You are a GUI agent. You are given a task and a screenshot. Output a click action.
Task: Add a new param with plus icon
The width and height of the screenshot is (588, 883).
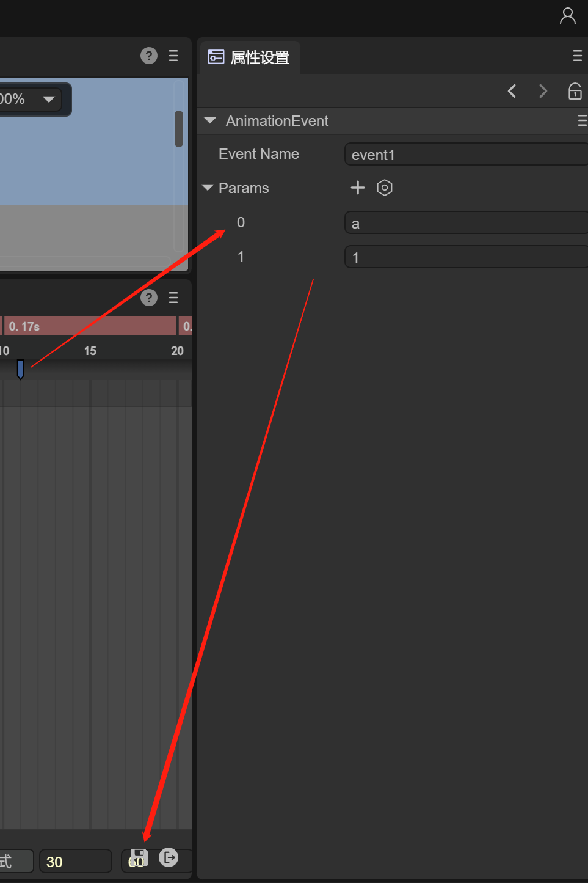tap(358, 188)
